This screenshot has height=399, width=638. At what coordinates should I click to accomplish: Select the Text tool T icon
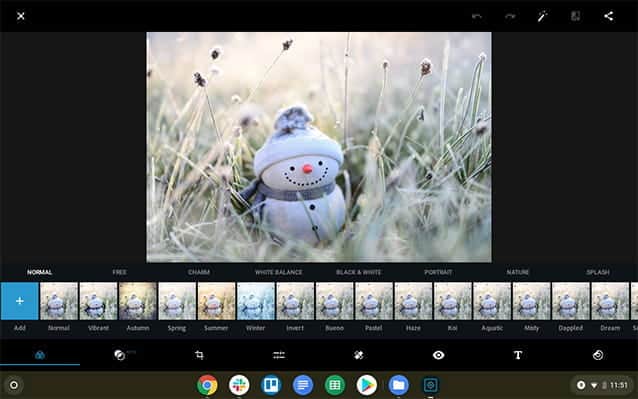[x=518, y=355]
